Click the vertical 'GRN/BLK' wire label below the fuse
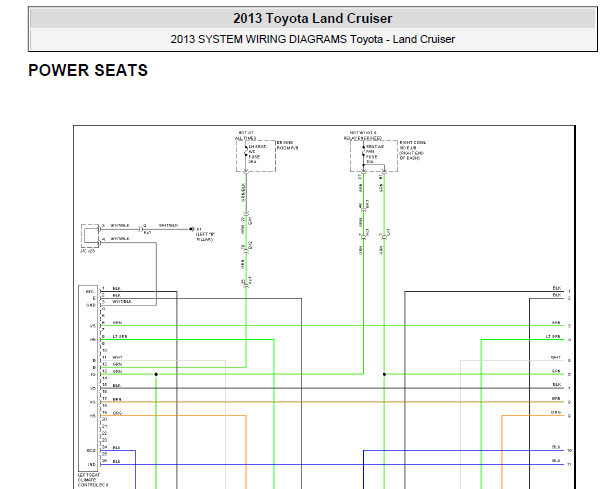Screen dimensions: 608x489 (243, 192)
